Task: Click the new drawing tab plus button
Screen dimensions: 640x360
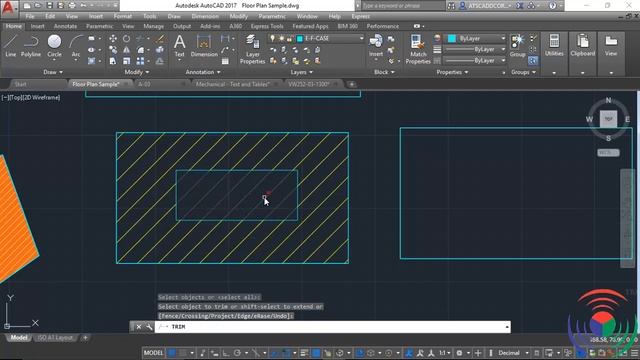Action: tap(351, 84)
